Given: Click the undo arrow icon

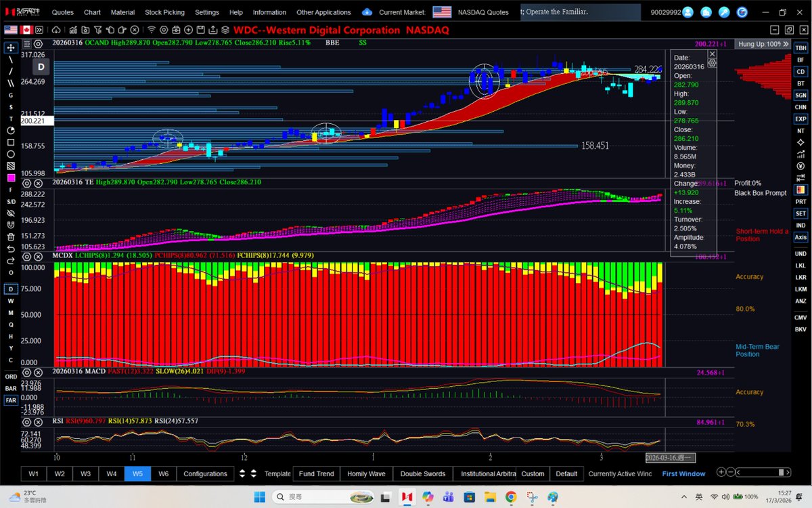Looking at the screenshot, I should [11, 249].
